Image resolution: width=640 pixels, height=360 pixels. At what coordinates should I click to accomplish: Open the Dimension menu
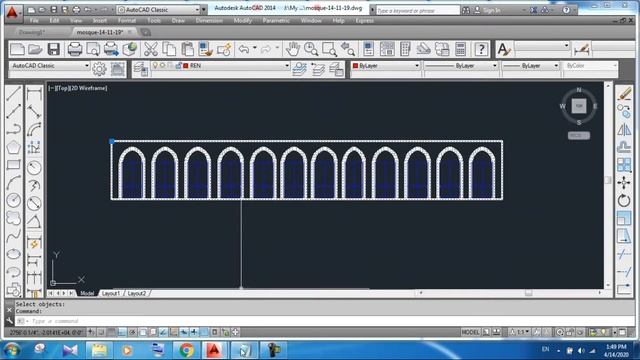209,20
